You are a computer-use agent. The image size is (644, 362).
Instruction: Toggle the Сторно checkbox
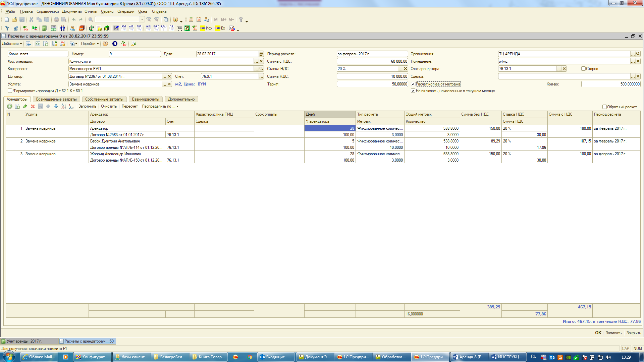[583, 69]
